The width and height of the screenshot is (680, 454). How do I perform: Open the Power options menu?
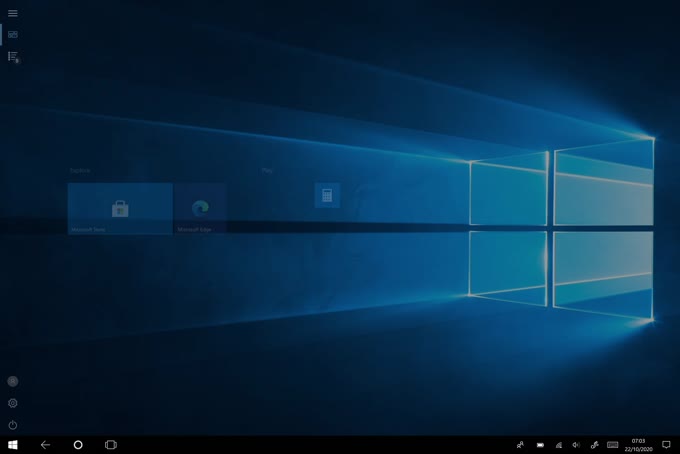coord(13,425)
